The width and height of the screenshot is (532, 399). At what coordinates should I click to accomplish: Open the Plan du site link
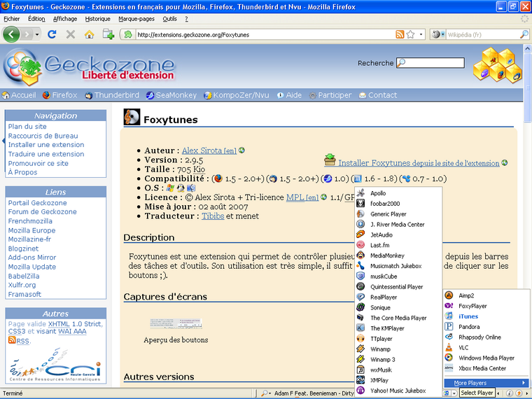pyautogui.click(x=27, y=127)
